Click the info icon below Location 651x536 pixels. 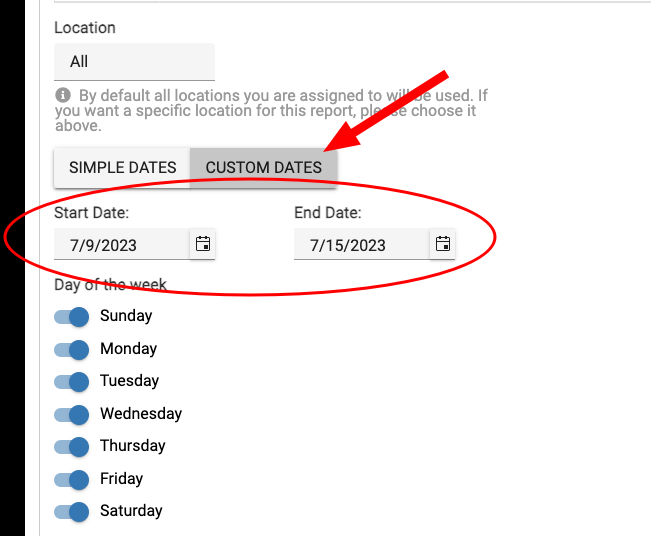point(63,95)
